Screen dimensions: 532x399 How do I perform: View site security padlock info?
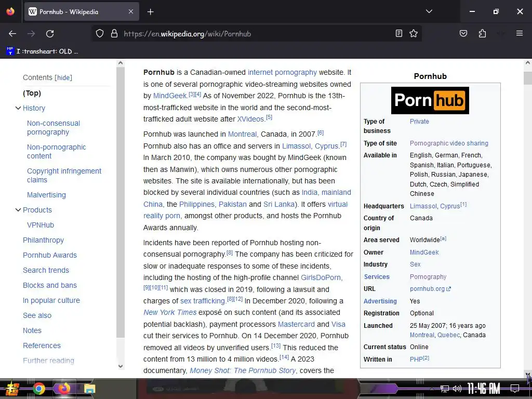pos(114,34)
